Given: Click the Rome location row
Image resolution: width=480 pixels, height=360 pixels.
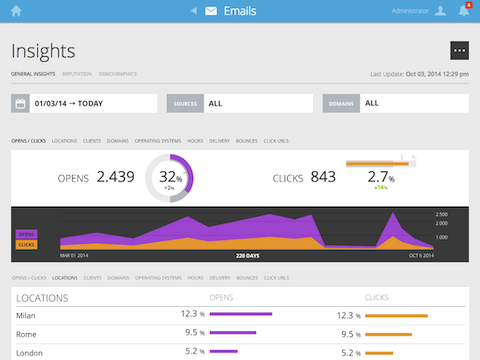Looking at the screenshot, I should (x=240, y=334).
